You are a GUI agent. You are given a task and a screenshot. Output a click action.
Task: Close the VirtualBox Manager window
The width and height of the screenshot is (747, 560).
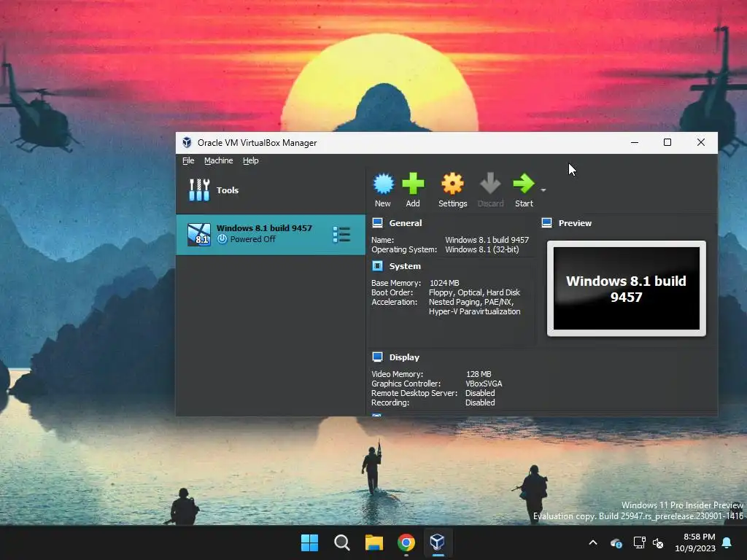click(x=701, y=142)
